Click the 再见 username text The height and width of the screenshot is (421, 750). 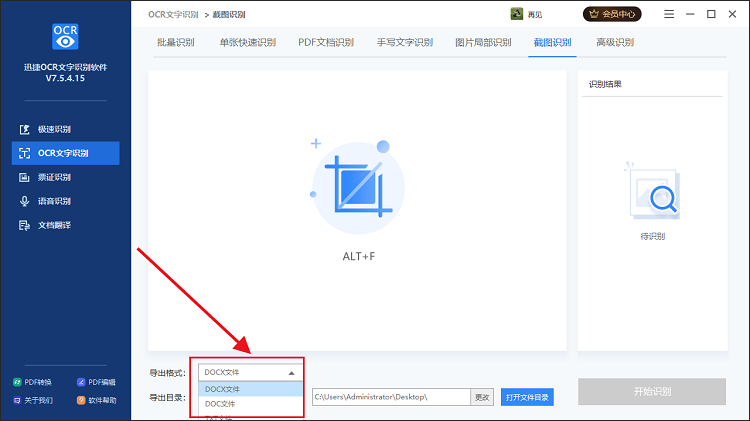point(535,15)
